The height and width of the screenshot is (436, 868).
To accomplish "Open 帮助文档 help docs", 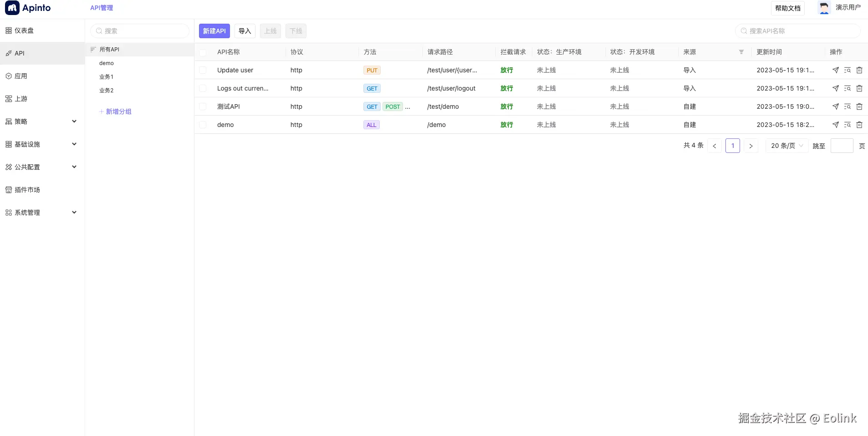I will point(788,8).
